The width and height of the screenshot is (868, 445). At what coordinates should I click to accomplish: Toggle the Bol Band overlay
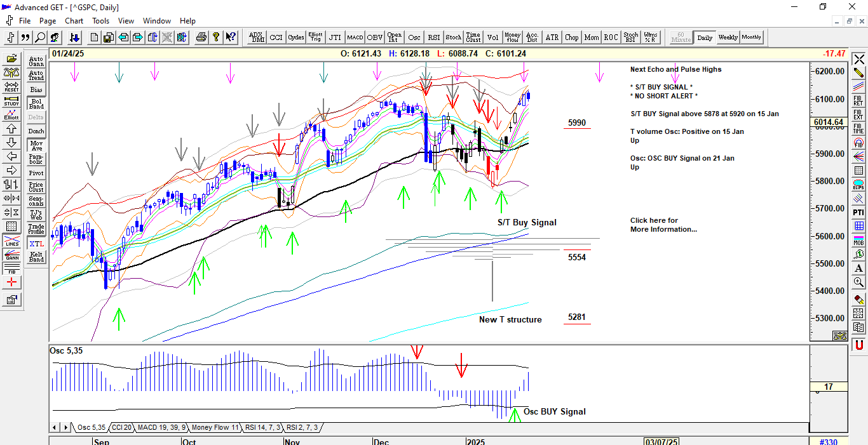tap(36, 103)
